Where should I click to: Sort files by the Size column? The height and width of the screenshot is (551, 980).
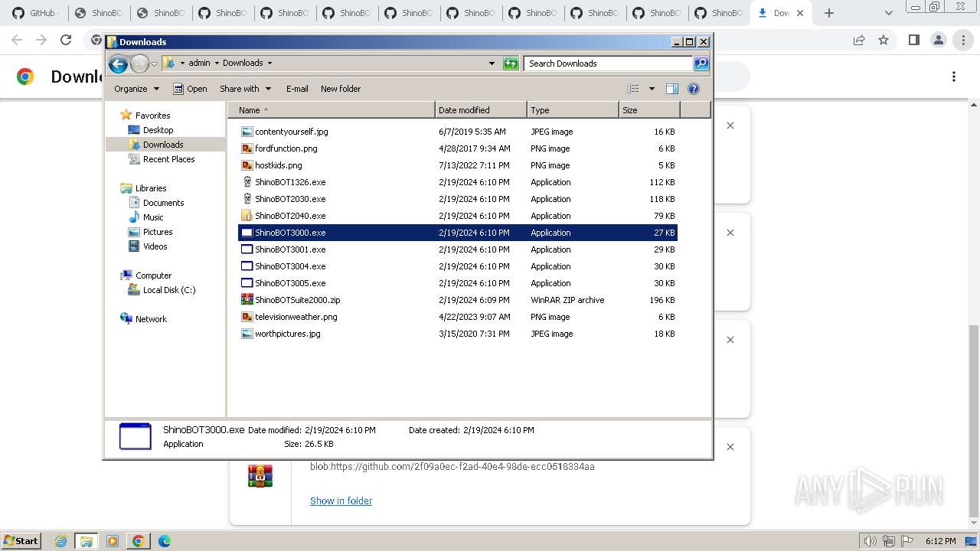click(649, 110)
